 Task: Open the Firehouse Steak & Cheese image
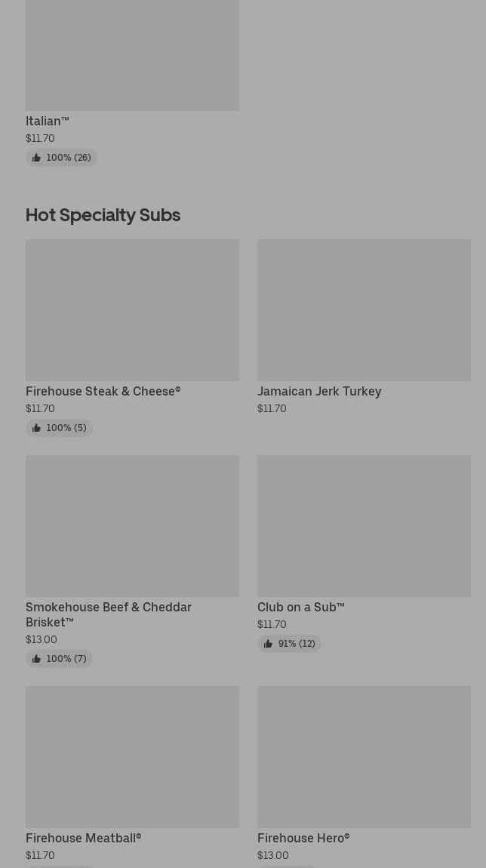[132, 310]
